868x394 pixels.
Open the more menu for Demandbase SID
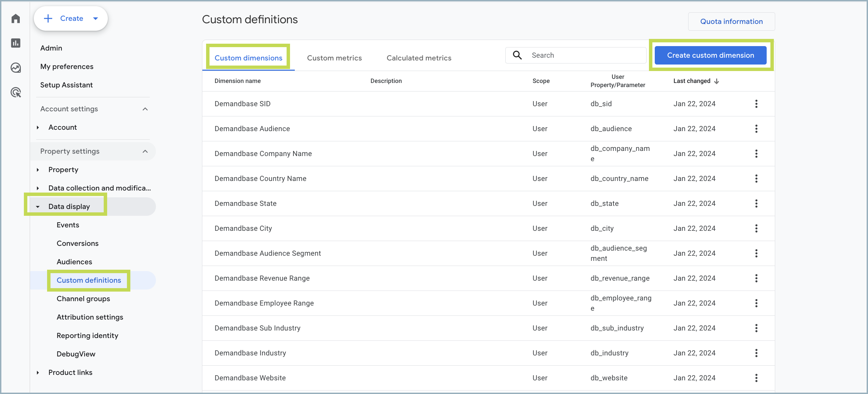pos(756,104)
